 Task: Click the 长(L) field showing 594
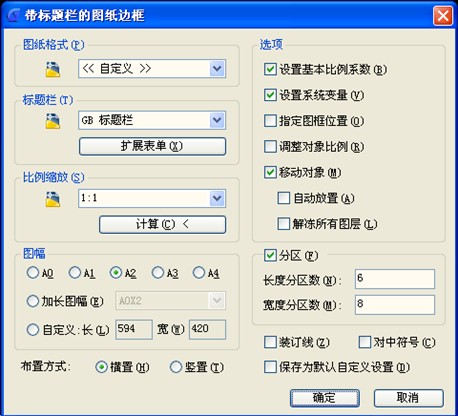(x=134, y=330)
